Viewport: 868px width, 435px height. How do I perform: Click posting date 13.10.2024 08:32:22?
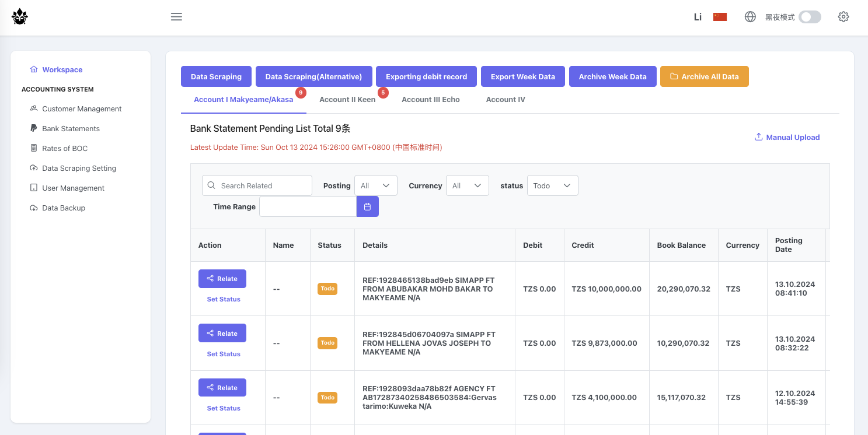pos(795,343)
